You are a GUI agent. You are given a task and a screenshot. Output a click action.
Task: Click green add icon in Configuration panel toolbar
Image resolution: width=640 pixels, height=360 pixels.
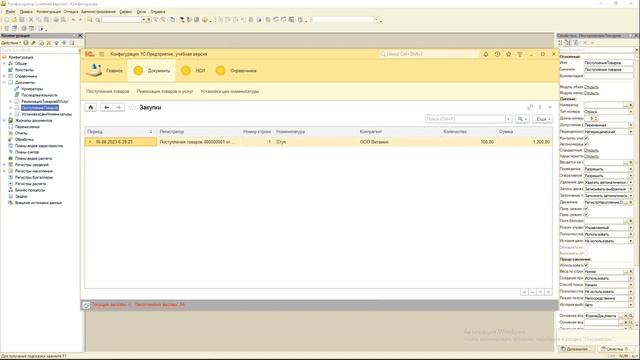[x=26, y=43]
